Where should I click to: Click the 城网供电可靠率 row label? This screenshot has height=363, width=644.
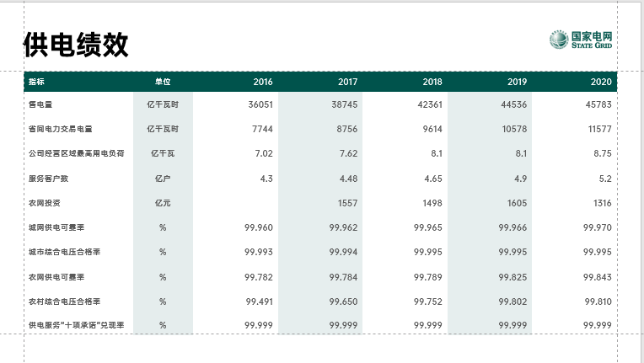(x=56, y=227)
